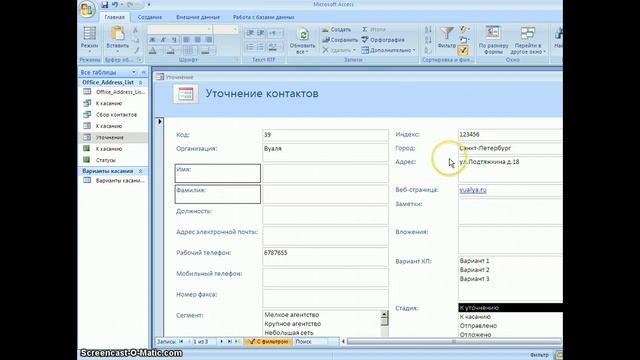Switch to Работа с базами данных tab
The height and width of the screenshot is (360, 640).
(x=264, y=17)
